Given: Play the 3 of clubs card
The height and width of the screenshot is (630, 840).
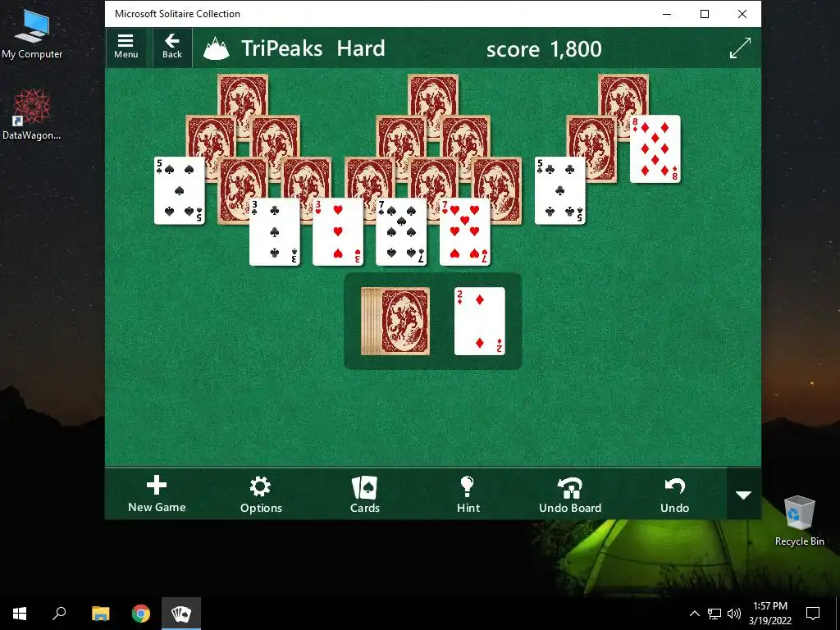Looking at the screenshot, I should (274, 232).
